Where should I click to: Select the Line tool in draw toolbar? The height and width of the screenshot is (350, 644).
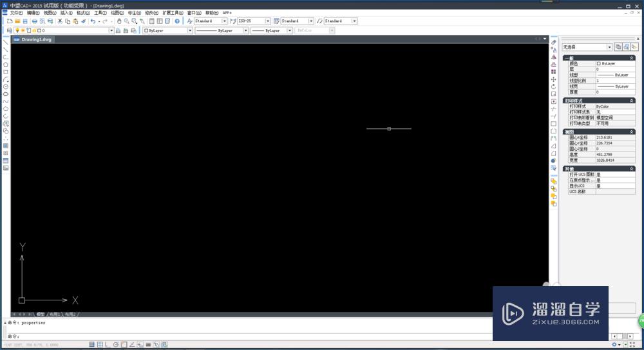pos(6,42)
